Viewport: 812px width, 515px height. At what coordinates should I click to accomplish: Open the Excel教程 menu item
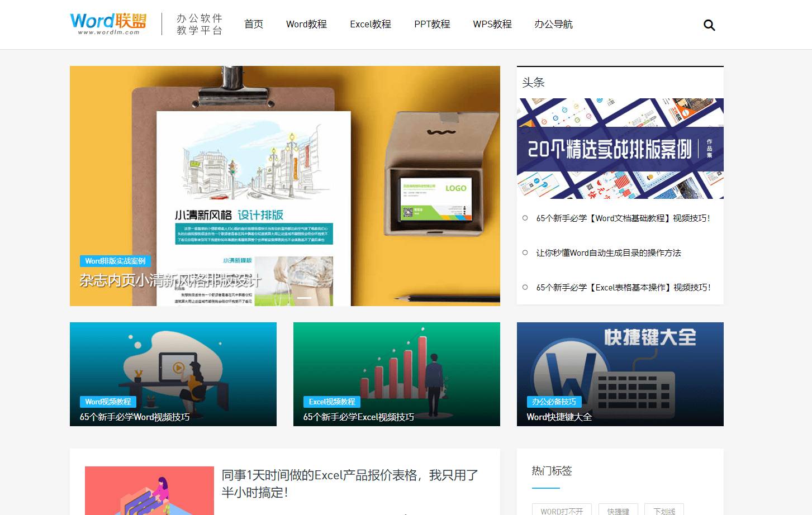point(370,24)
